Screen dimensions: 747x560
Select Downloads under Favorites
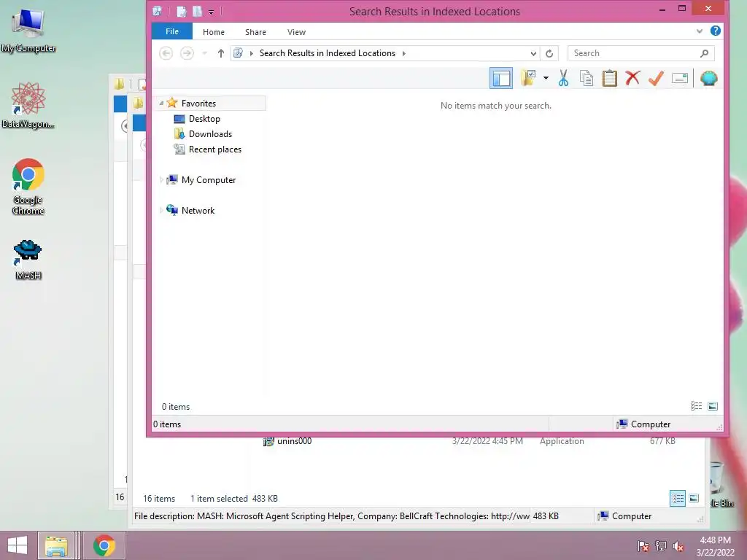210,134
